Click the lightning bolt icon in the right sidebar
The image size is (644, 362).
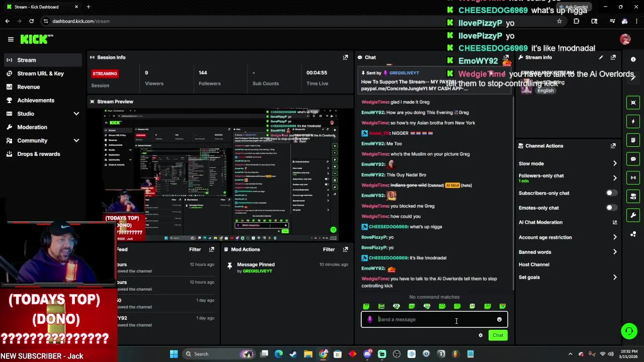tap(633, 121)
